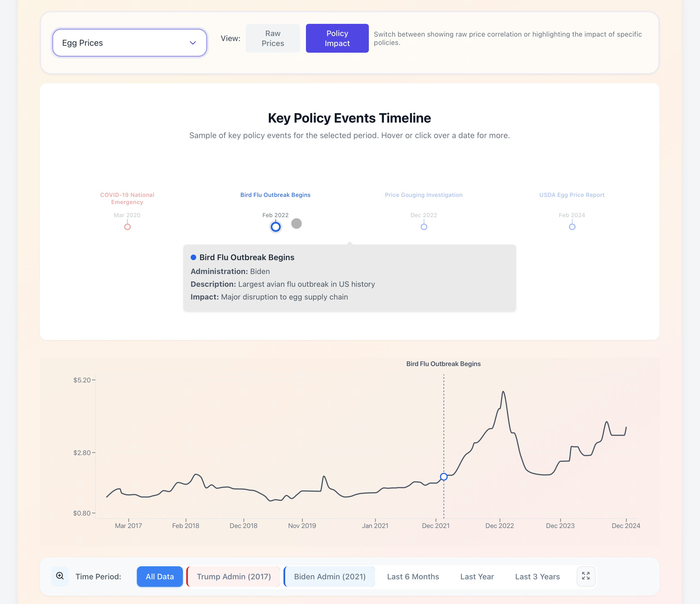
Task: Select the Policy Impact view
Action: pos(337,38)
